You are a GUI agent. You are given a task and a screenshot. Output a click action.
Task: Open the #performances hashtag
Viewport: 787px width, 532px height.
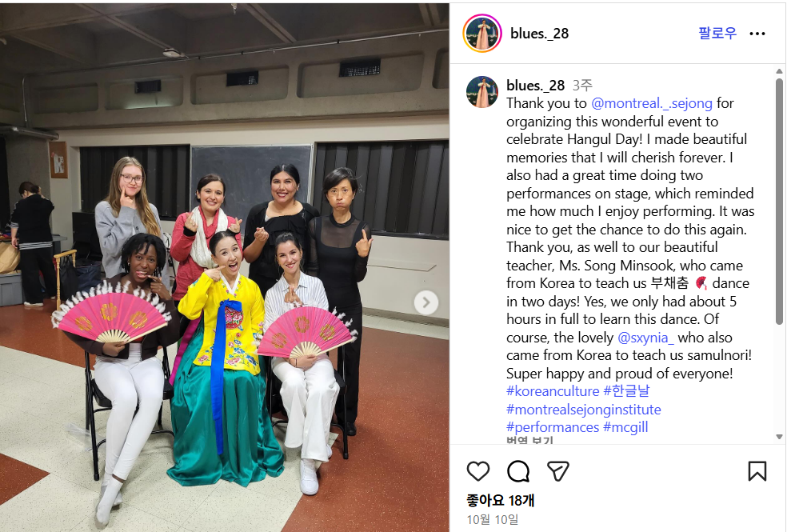pos(553,428)
